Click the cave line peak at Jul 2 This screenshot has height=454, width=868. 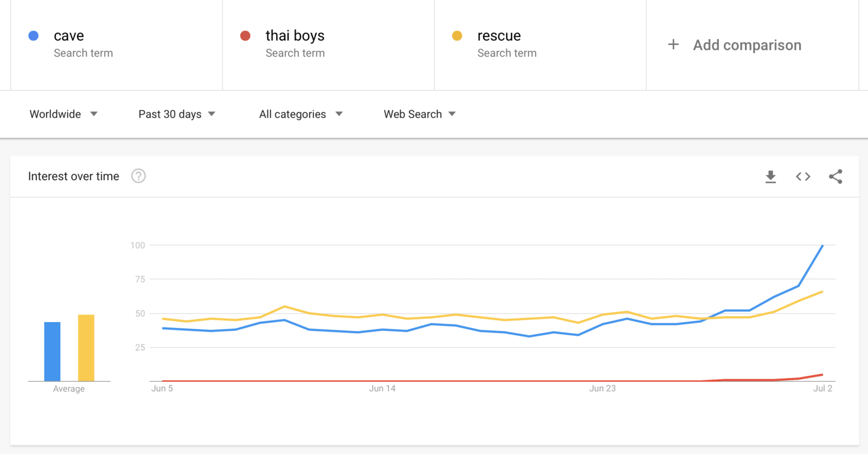(822, 246)
